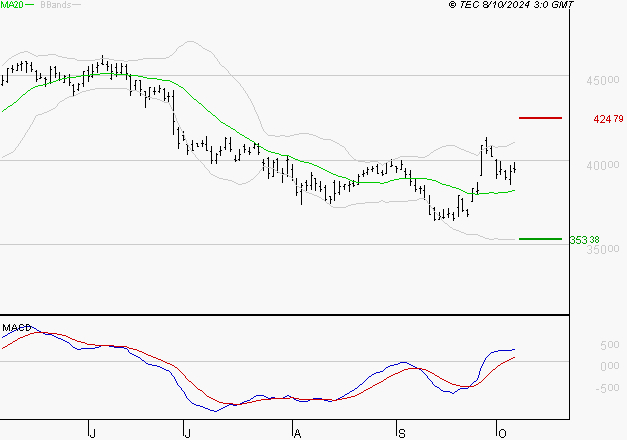The width and height of the screenshot is (627, 440).
Task: Click the green 353.38 support value
Action: pyautogui.click(x=585, y=240)
